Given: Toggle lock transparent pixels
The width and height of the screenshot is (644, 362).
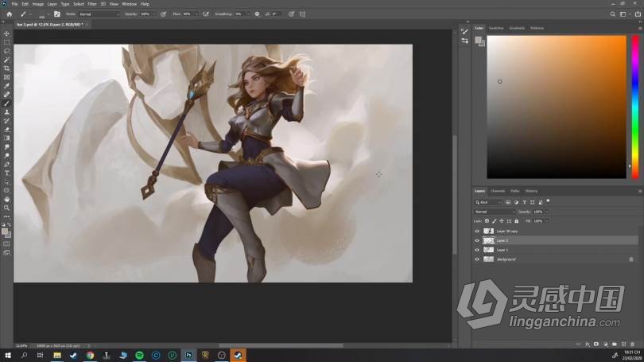Looking at the screenshot, I should point(487,221).
